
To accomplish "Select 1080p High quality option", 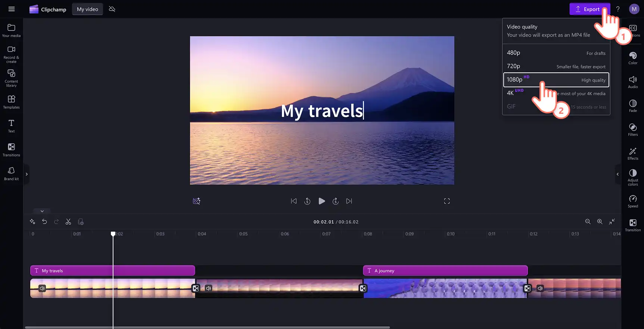I will [x=556, y=80].
